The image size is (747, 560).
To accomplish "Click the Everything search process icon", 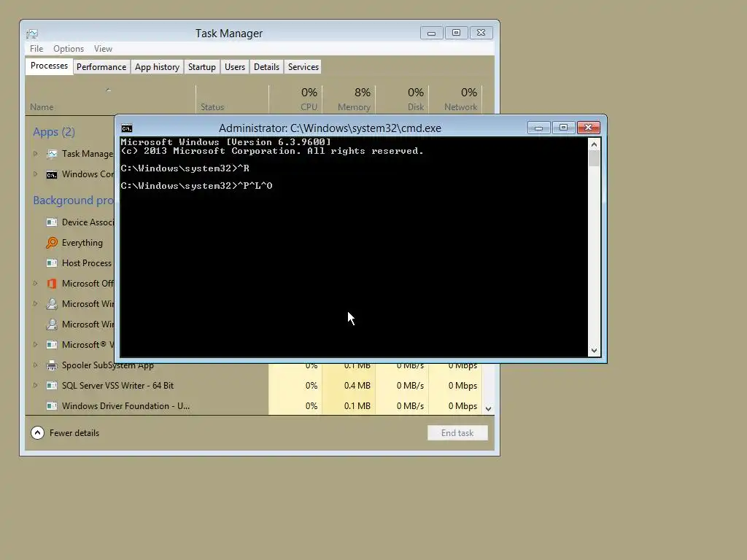I will point(52,243).
